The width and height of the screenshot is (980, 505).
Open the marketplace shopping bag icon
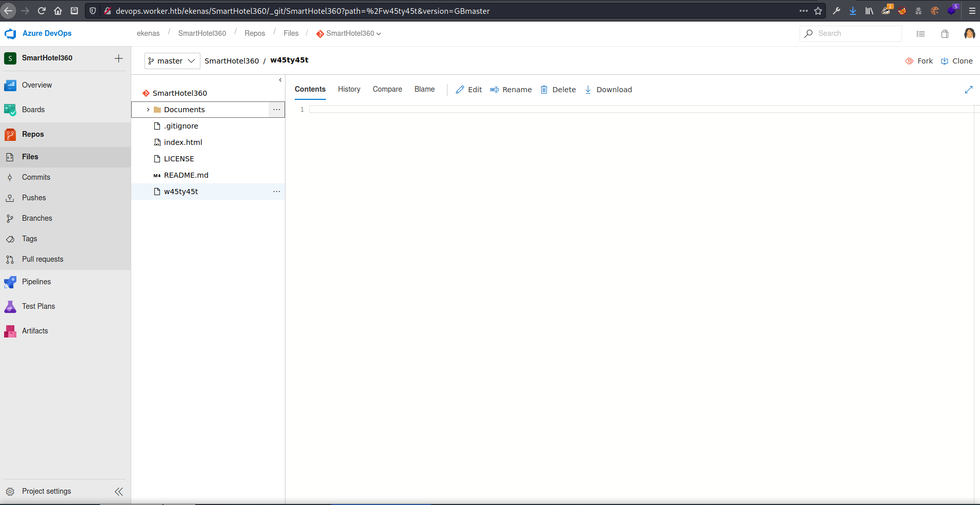click(x=945, y=34)
